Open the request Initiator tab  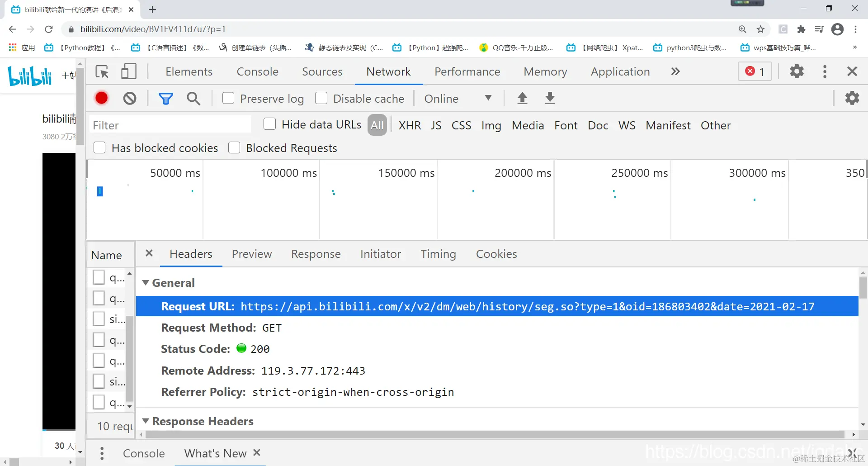point(381,254)
